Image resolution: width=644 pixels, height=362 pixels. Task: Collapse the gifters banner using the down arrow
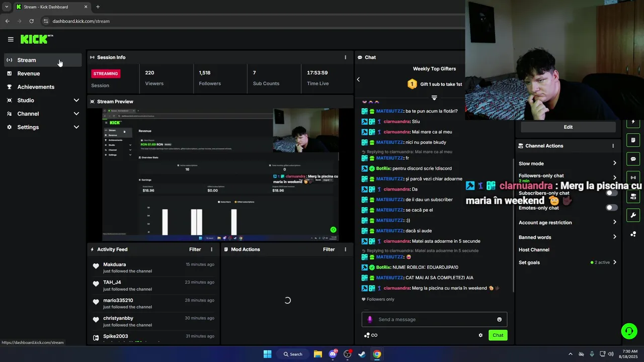click(434, 98)
